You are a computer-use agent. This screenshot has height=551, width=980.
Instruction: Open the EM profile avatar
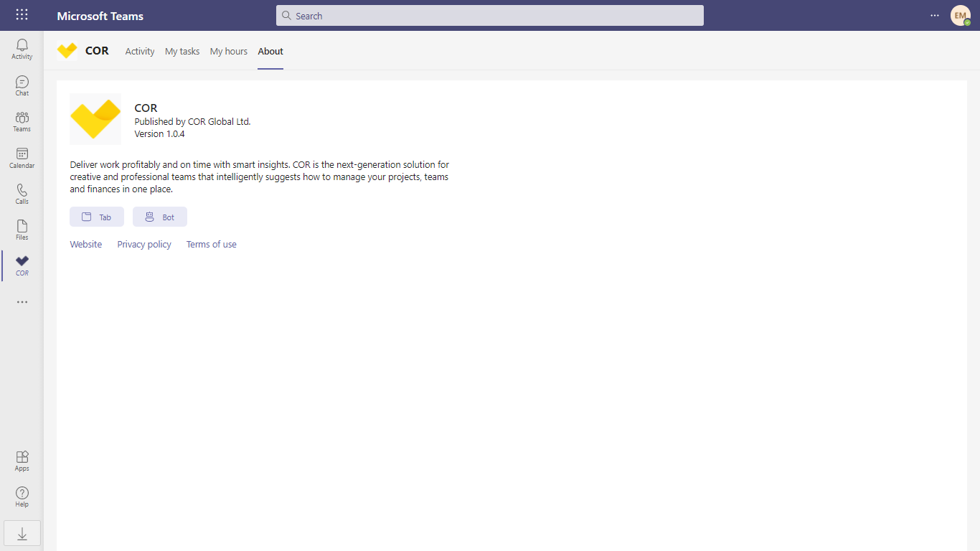point(960,15)
